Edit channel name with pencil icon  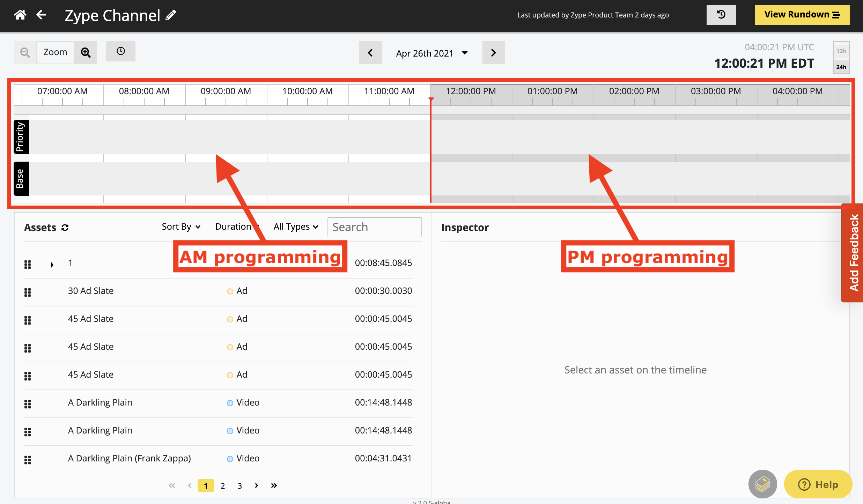click(x=171, y=15)
